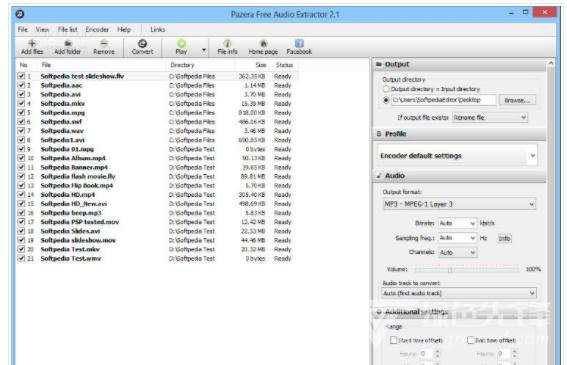Image resolution: width=567 pixels, height=365 pixels.
Task: Open the Help menu
Action: click(124, 30)
